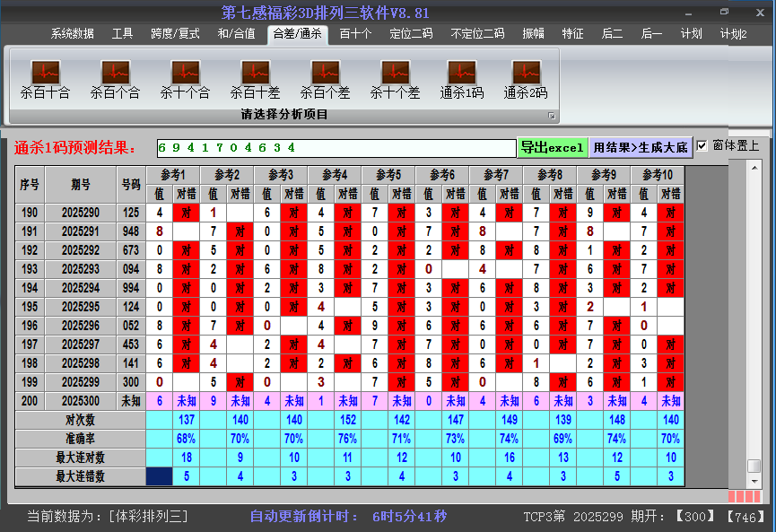Open the 通杀2码 analysis icon

[x=526, y=73]
